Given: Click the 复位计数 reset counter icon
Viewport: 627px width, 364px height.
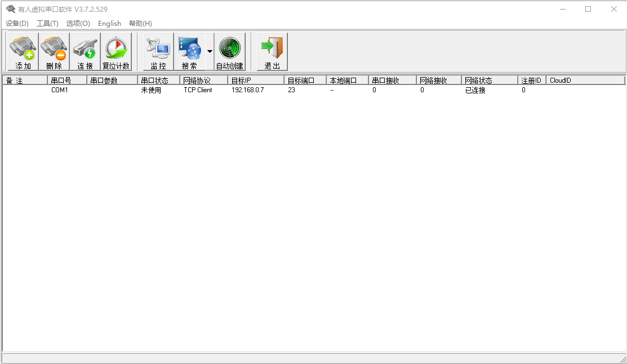Looking at the screenshot, I should (116, 51).
